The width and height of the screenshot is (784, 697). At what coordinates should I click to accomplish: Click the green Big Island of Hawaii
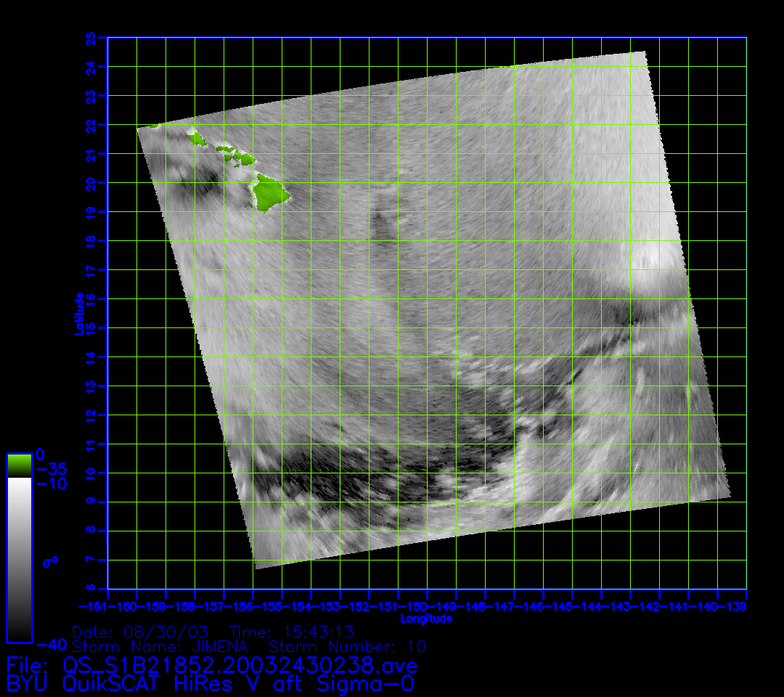tap(270, 193)
